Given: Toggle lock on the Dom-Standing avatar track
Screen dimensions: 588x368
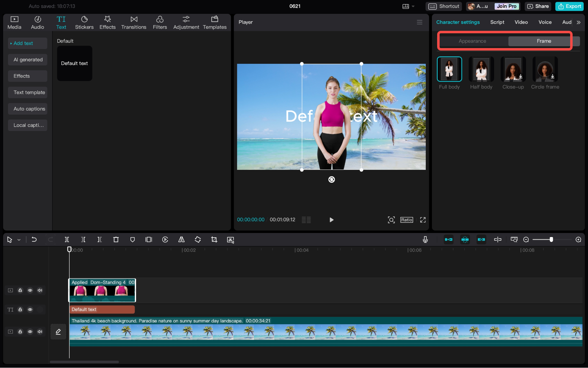Looking at the screenshot, I should coord(20,290).
